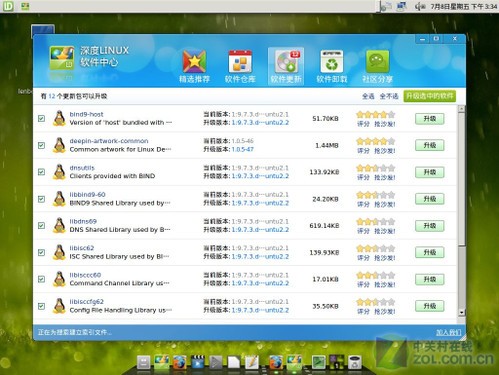Open the deepin-artwork-common package name link
Screen dimensions: 499x375
click(109, 141)
